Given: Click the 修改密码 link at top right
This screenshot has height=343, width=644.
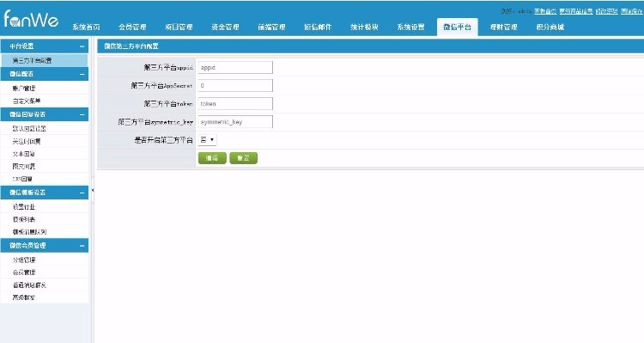Looking at the screenshot, I should pyautogui.click(x=606, y=11).
